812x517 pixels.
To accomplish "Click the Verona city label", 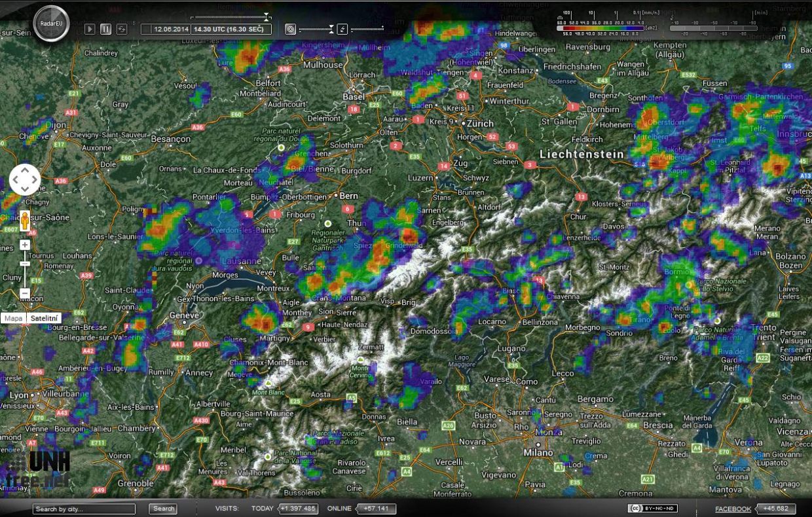I will [x=748, y=442].
